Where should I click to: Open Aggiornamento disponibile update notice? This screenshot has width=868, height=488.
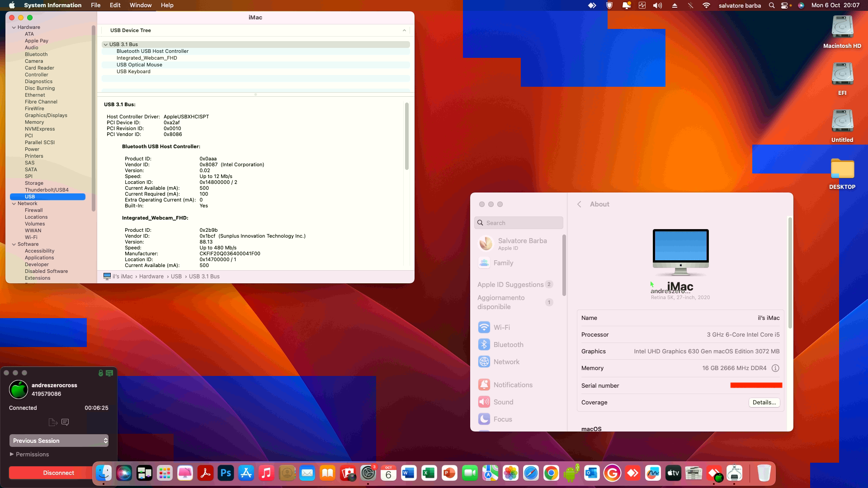coord(515,302)
